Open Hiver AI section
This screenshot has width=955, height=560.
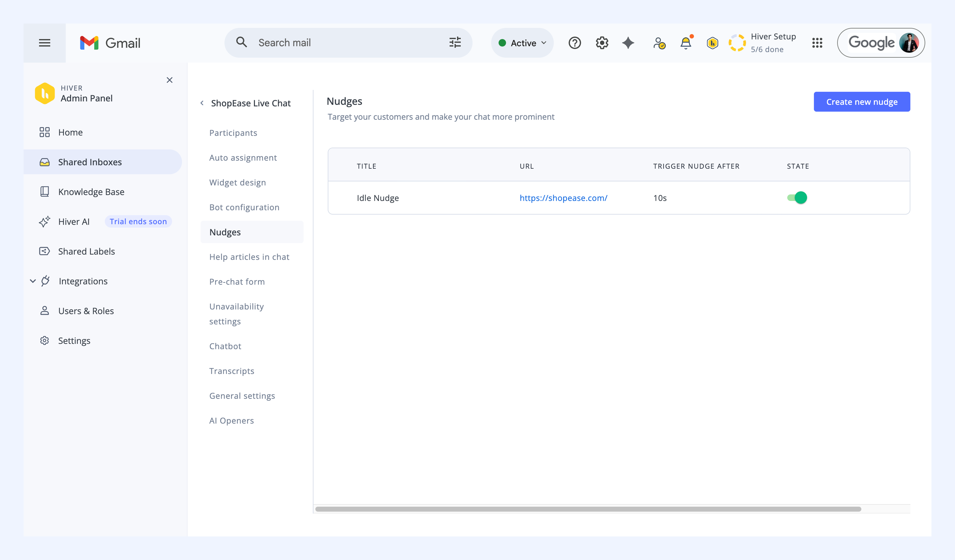[74, 222]
